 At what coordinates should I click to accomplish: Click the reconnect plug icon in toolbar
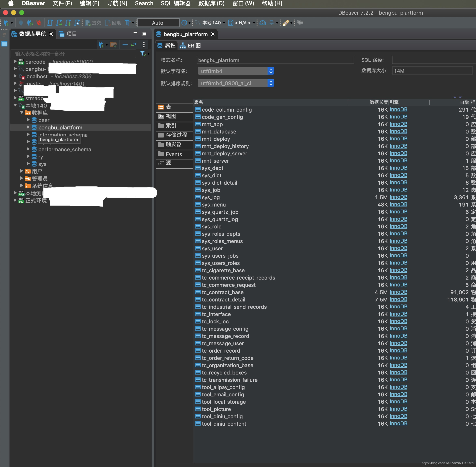[30, 23]
